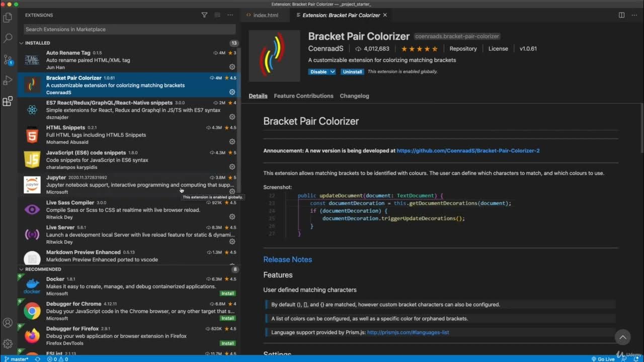The image size is (644, 362).
Task: Click the scroll-to-top arrow button
Action: click(x=622, y=337)
